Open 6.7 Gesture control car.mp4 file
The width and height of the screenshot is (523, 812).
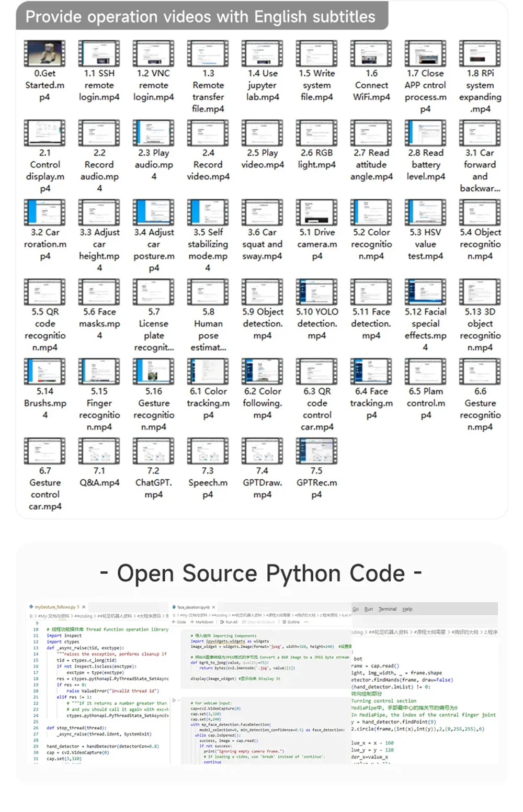[x=45, y=451]
